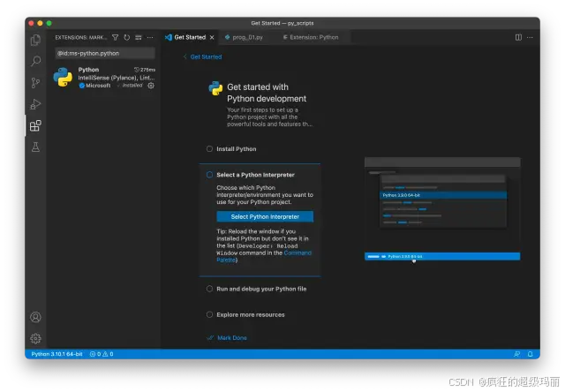The image size is (565, 392).
Task: Refresh the extensions list
Action: click(x=127, y=37)
